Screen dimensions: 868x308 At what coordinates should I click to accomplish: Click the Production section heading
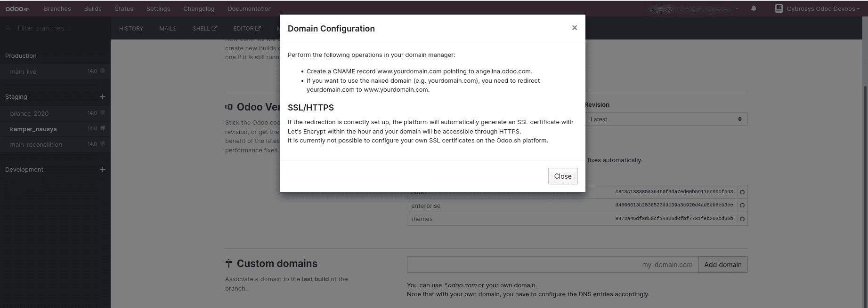21,55
